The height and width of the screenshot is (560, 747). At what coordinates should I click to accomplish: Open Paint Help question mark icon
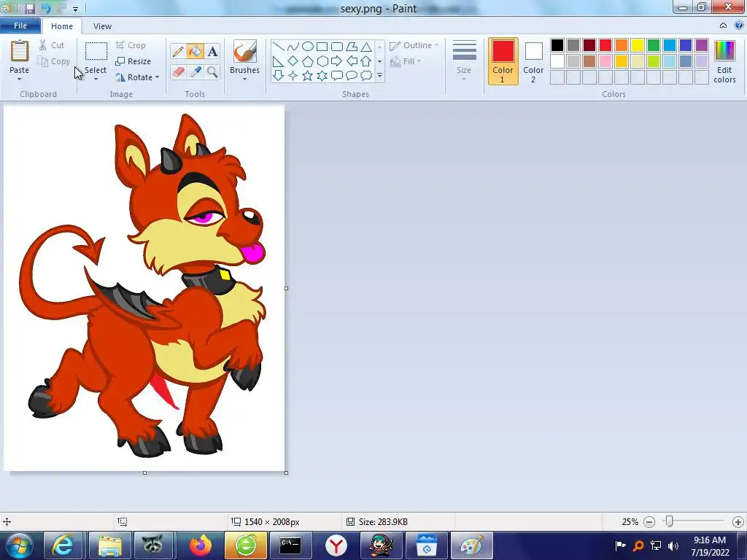click(739, 26)
